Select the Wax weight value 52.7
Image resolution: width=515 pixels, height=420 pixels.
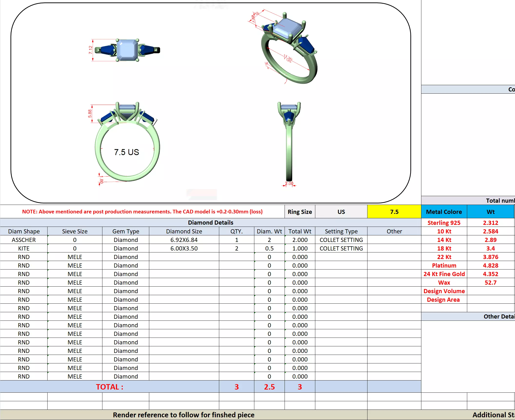tap(490, 282)
